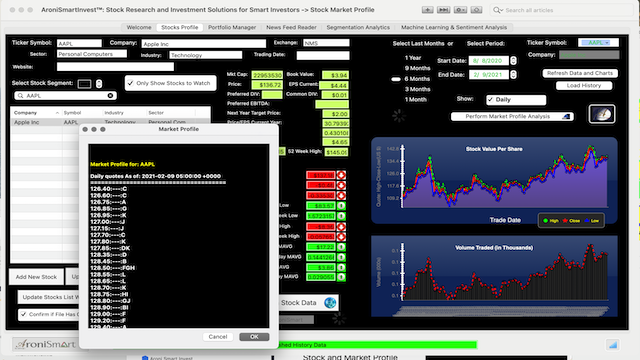Toggle Confirm if File Has checkbox
The image size is (640, 360).
pyautogui.click(x=23, y=314)
